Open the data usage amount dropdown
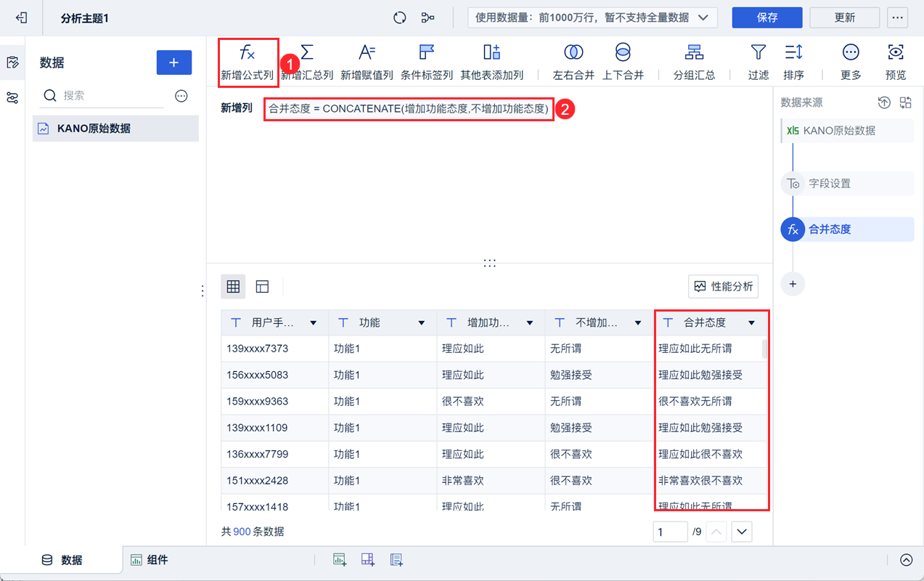 click(592, 17)
